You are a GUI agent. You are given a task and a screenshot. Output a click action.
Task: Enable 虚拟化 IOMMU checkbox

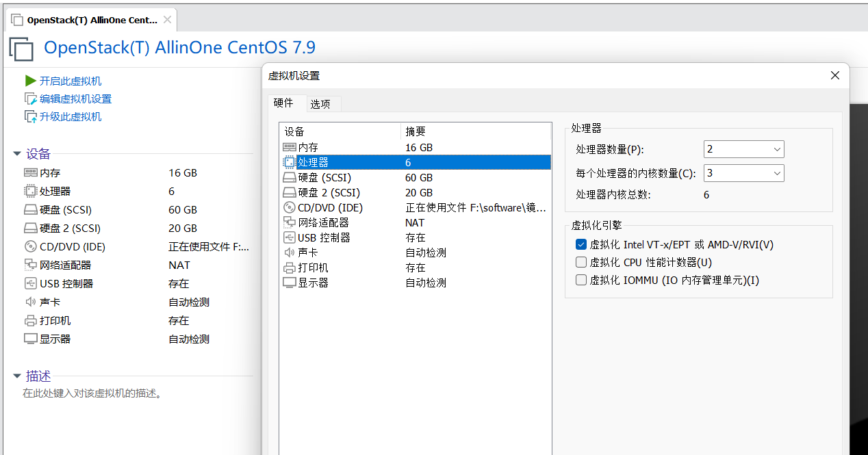[x=581, y=280]
